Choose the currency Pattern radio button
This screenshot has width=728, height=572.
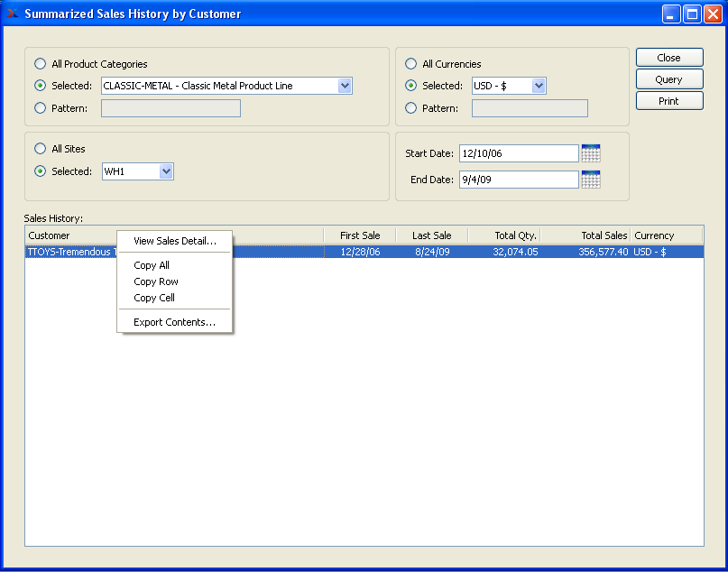pos(411,108)
